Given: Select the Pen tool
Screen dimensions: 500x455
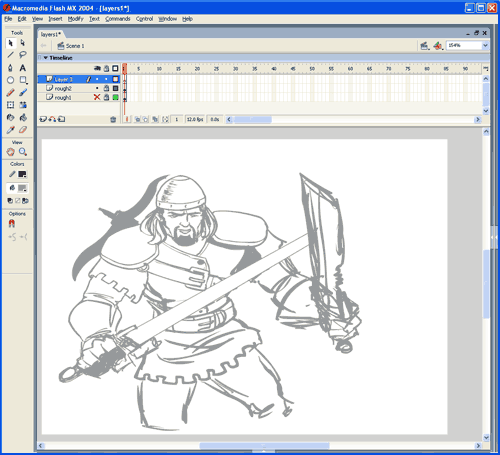Looking at the screenshot, I should point(11,68).
